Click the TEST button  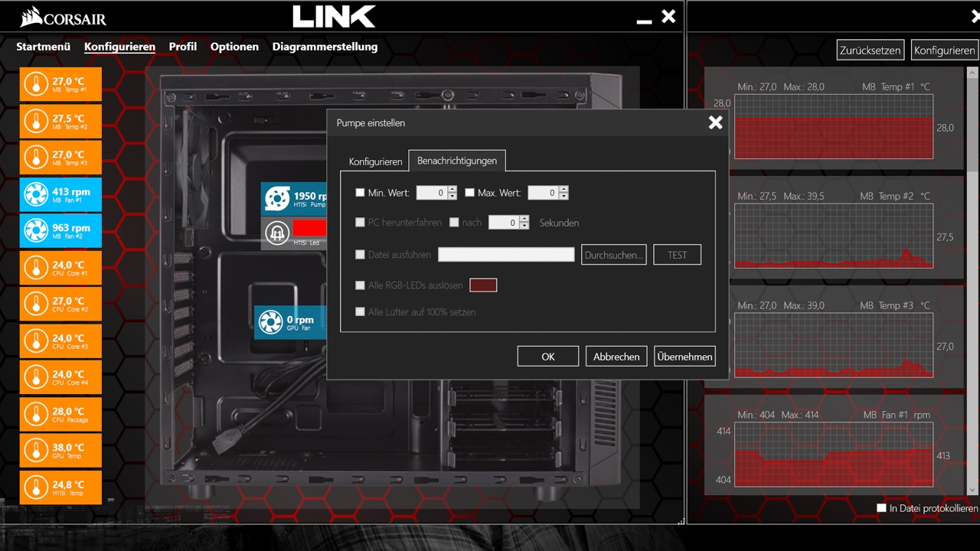[678, 255]
